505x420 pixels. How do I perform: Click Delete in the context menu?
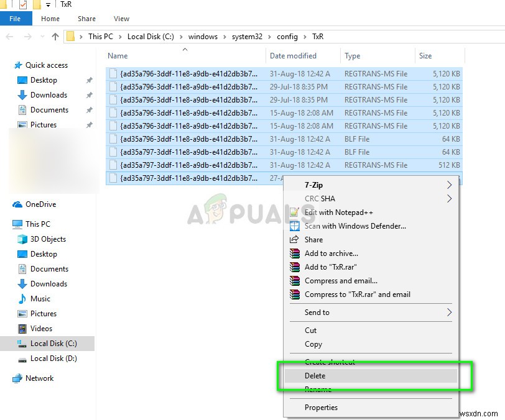(x=315, y=376)
